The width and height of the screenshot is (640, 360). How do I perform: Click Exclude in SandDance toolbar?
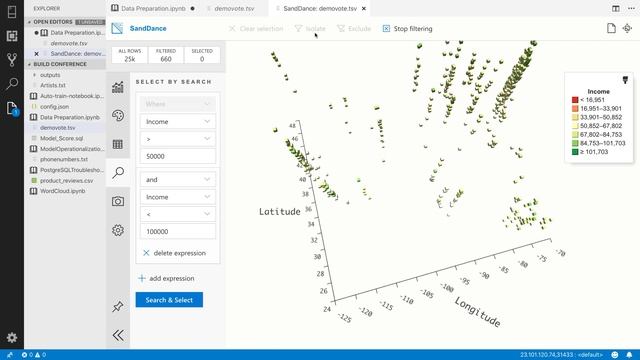click(354, 29)
